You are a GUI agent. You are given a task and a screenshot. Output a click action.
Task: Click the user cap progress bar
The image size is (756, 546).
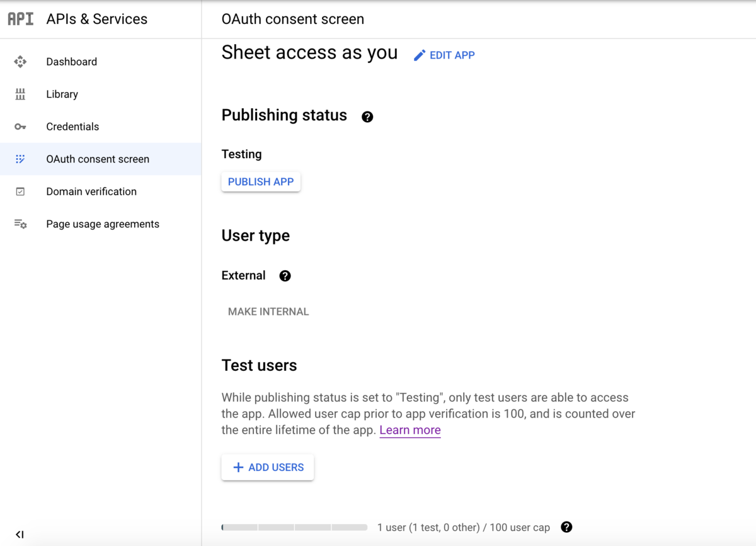click(x=294, y=527)
